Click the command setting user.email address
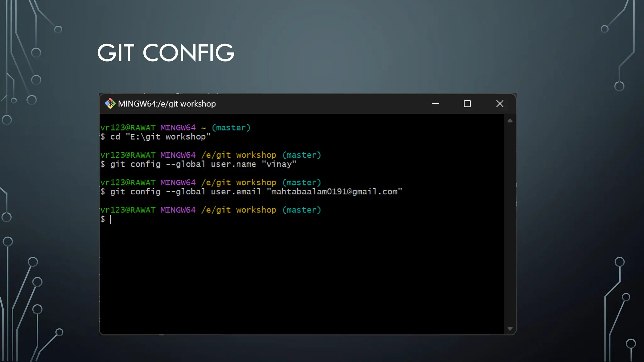The image size is (644, 362). point(251,192)
